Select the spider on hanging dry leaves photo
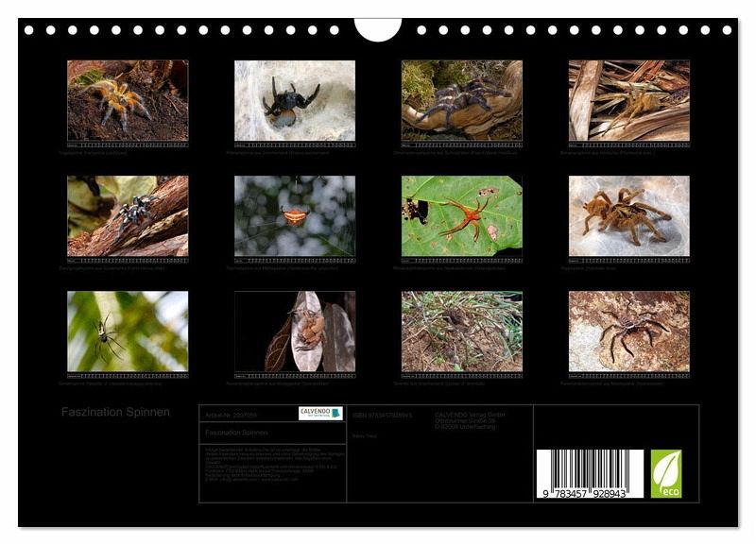The height and width of the screenshot is (545, 756). coord(295,331)
